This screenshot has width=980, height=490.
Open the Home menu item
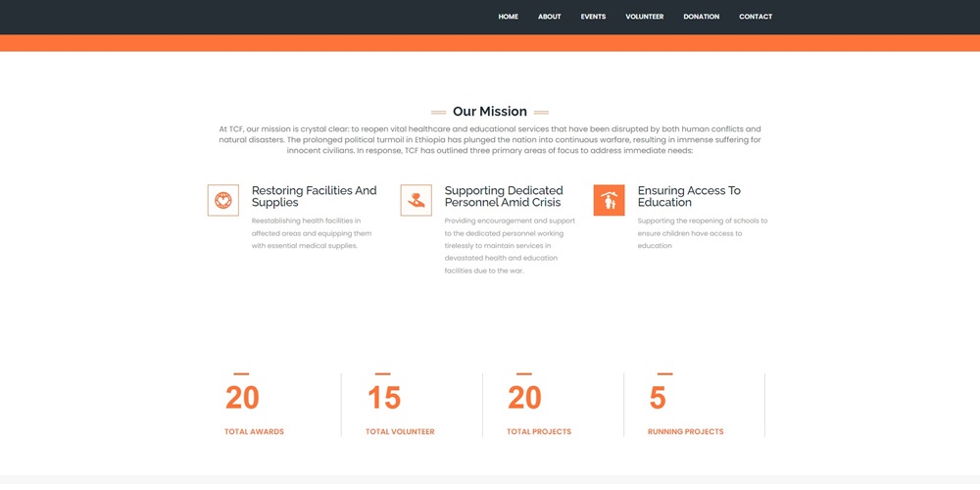(508, 17)
